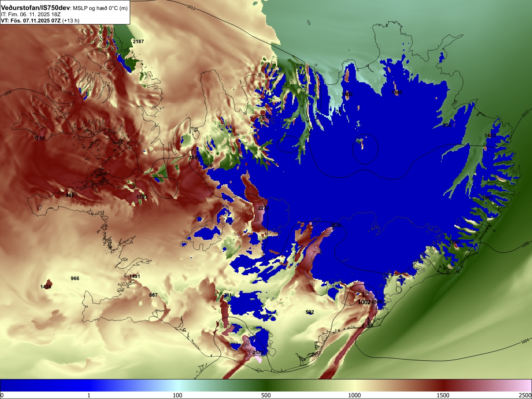Click the 1 tick label on the color scale
This screenshot has width=532, height=399.
click(89, 395)
